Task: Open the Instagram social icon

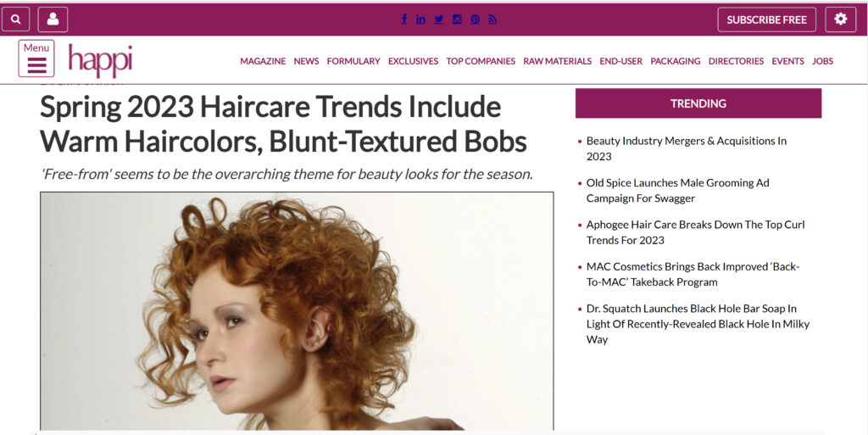Action: point(457,20)
